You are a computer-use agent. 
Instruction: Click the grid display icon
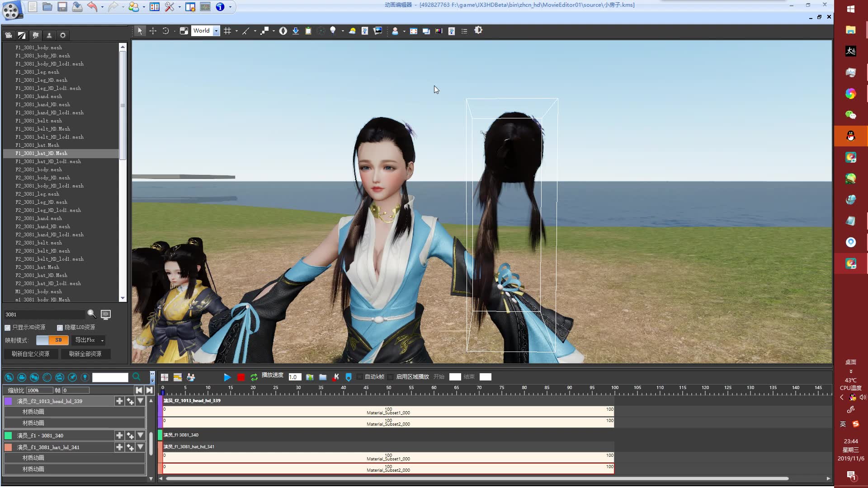coord(227,31)
